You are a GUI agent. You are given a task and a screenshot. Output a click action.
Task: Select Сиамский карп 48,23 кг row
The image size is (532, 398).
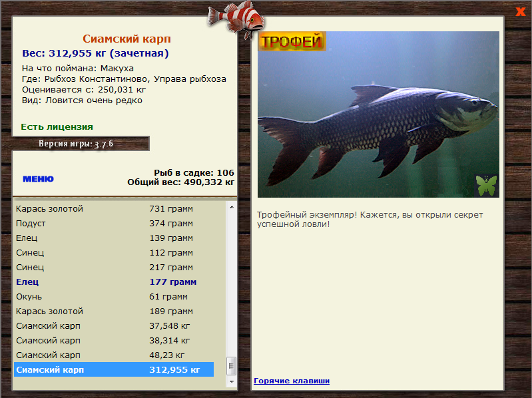[x=114, y=355]
